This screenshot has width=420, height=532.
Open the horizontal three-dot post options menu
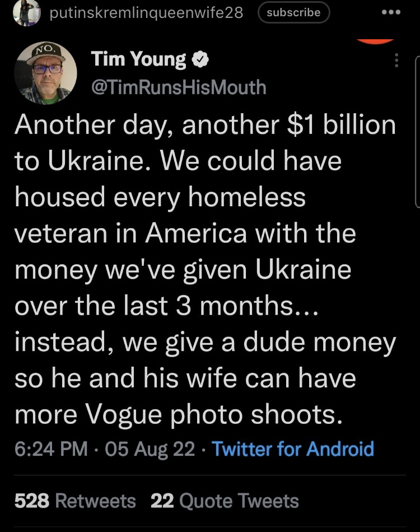(391, 12)
